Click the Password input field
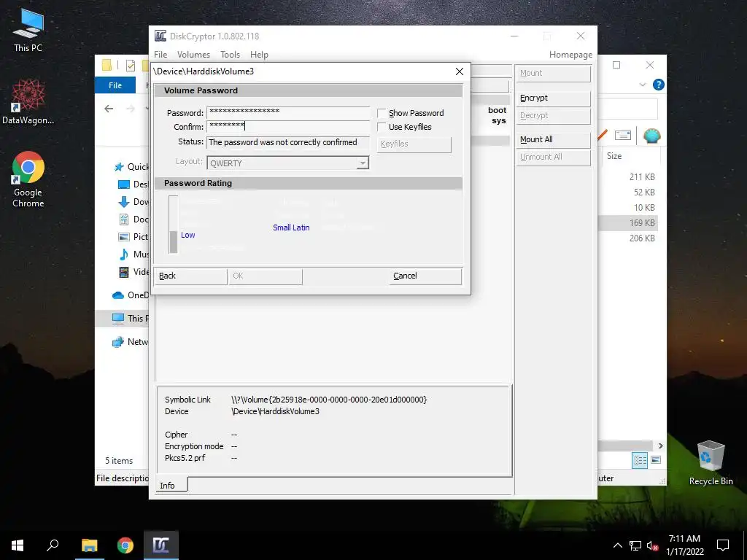747x560 pixels. coord(287,112)
